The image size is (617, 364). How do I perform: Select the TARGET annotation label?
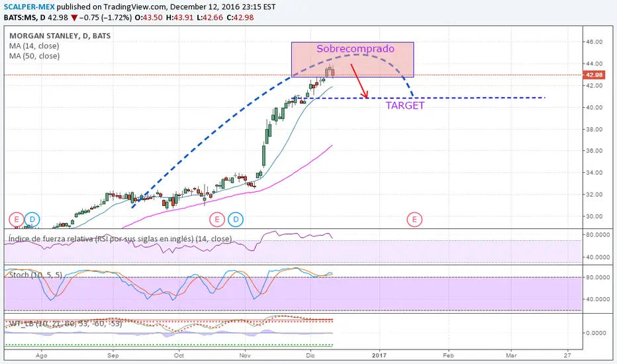pos(405,105)
